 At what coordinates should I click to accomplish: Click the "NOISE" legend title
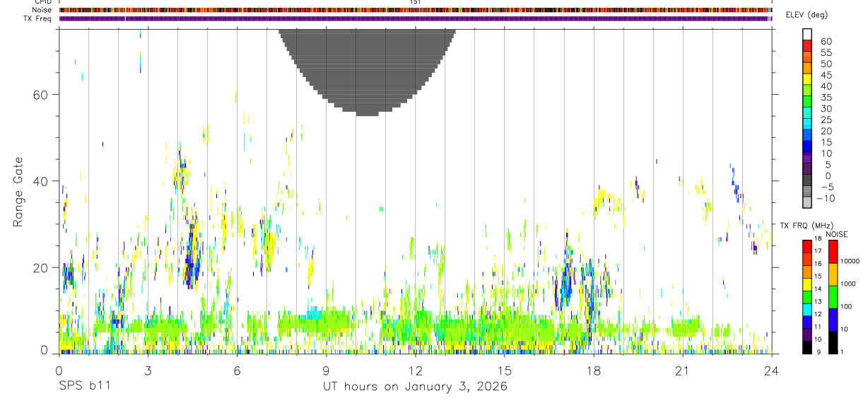pyautogui.click(x=836, y=234)
